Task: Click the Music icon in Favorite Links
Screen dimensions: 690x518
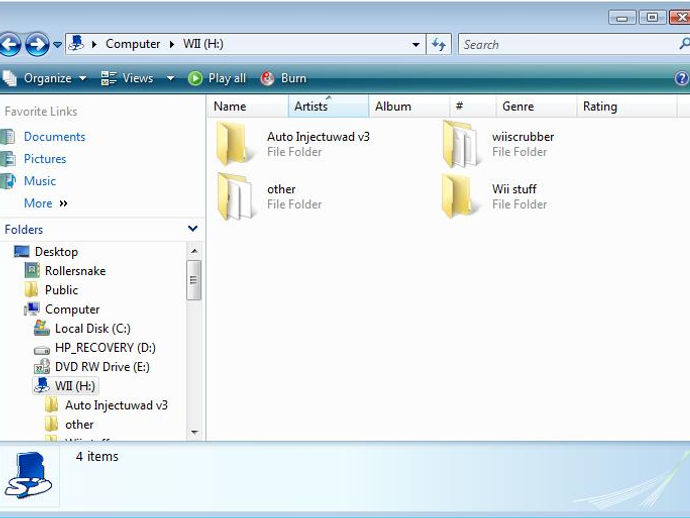Action: (x=7, y=181)
